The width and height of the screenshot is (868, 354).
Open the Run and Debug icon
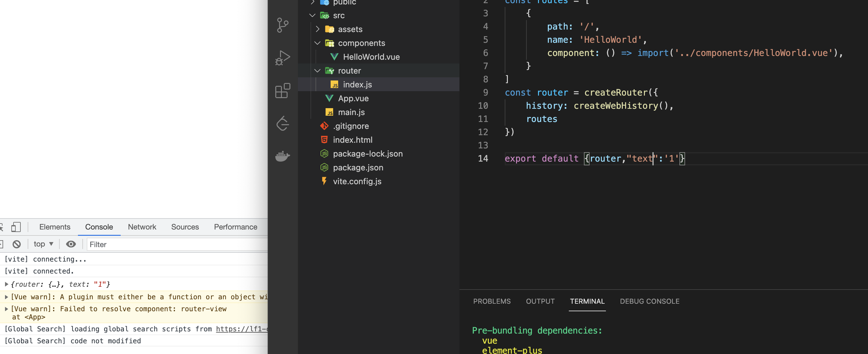click(283, 58)
